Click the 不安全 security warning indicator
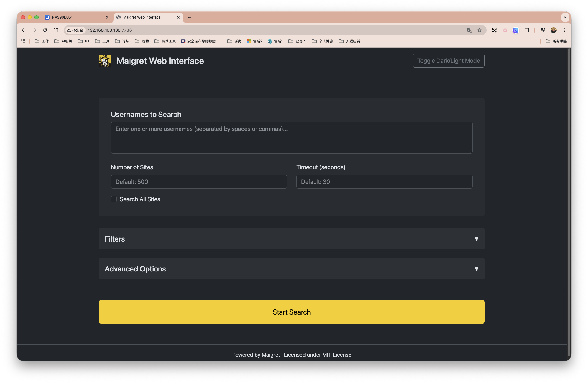The height and width of the screenshot is (383, 588). pyautogui.click(x=75, y=30)
